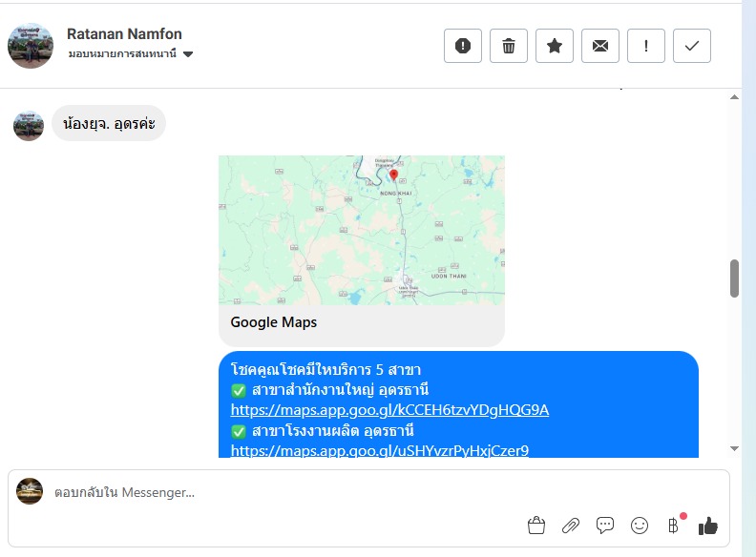Screen dimensions: 756x557
Task: Click the scroll down arrow
Action: coord(734,448)
